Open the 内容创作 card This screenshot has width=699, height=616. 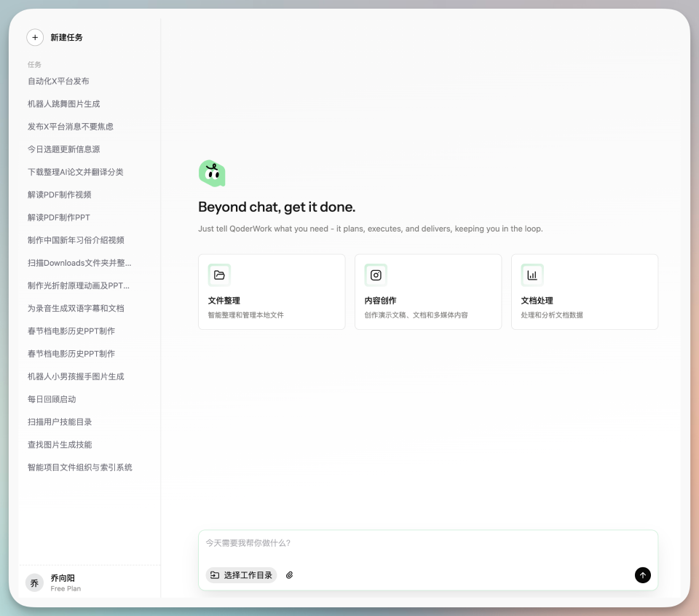pos(428,292)
